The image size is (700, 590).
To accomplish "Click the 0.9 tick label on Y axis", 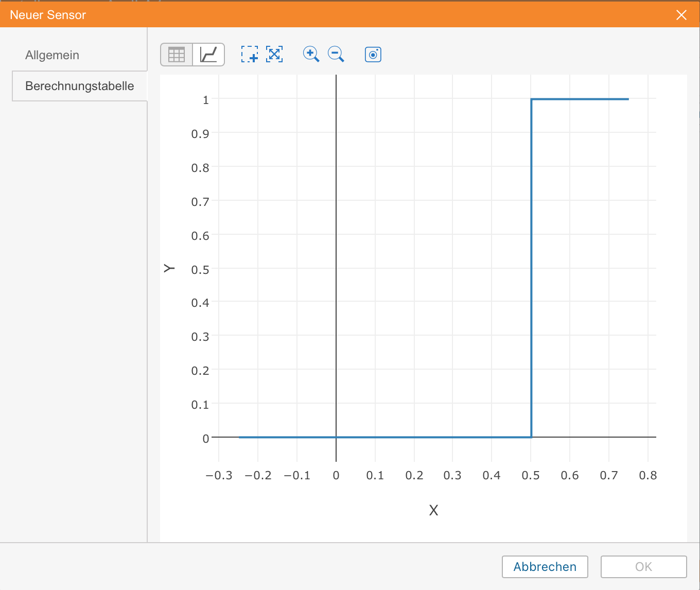I will (200, 134).
